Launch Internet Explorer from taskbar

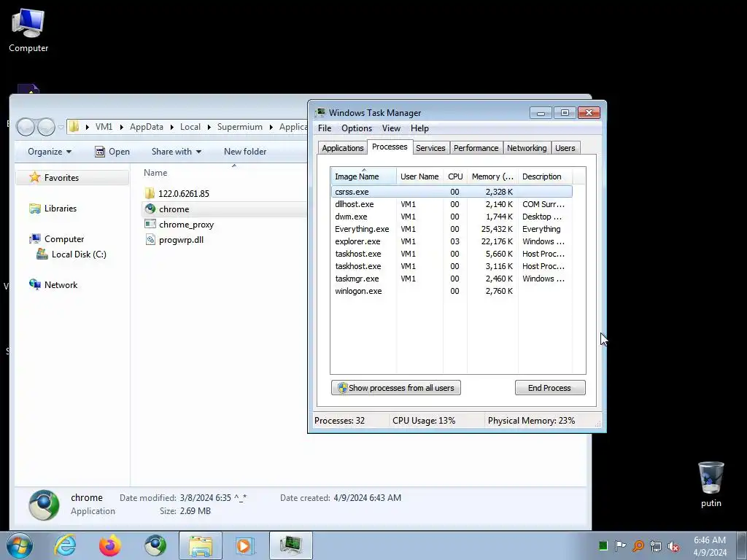coord(65,545)
